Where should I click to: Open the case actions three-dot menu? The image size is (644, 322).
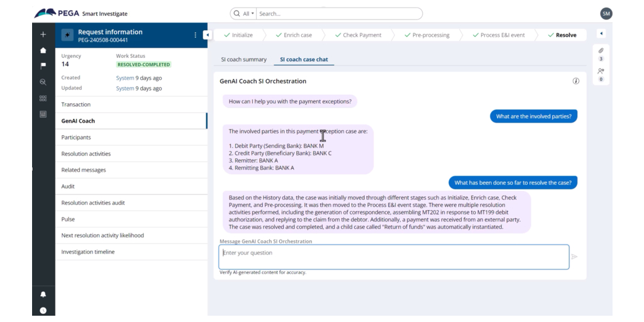point(195,35)
